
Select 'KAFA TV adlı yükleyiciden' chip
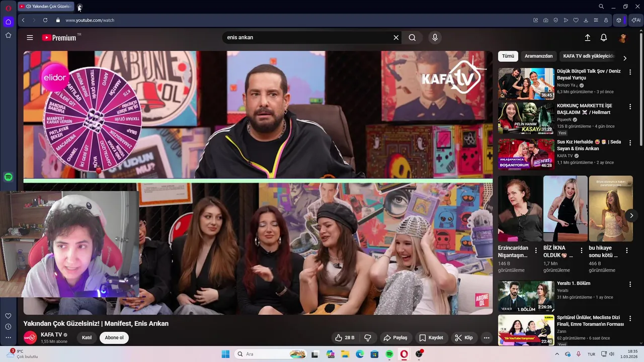(x=589, y=56)
